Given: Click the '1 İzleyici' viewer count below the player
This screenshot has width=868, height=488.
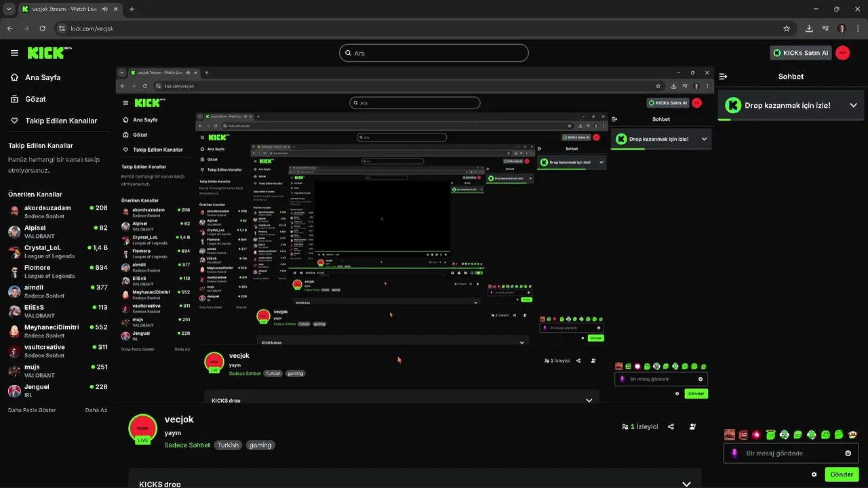Looking at the screenshot, I should tap(640, 426).
